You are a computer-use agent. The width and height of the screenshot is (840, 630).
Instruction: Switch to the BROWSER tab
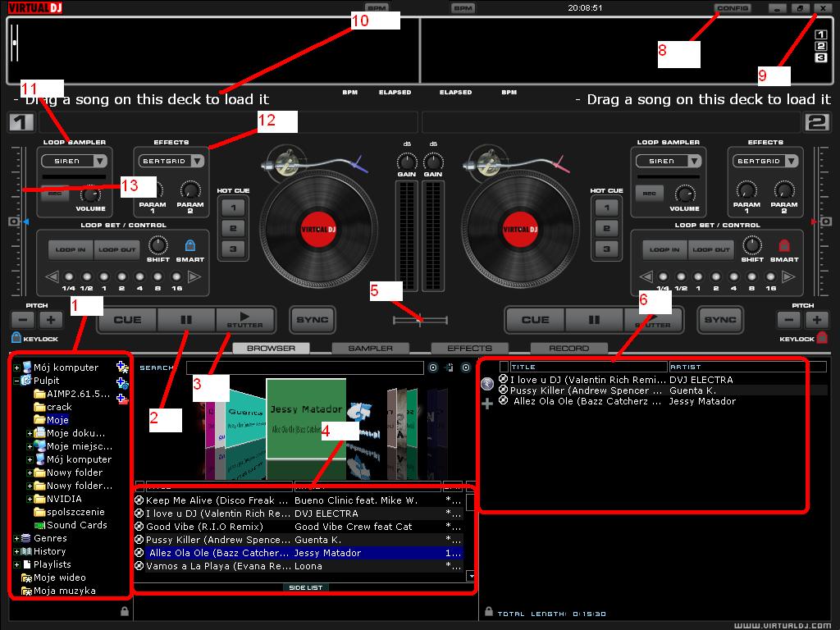(x=271, y=348)
